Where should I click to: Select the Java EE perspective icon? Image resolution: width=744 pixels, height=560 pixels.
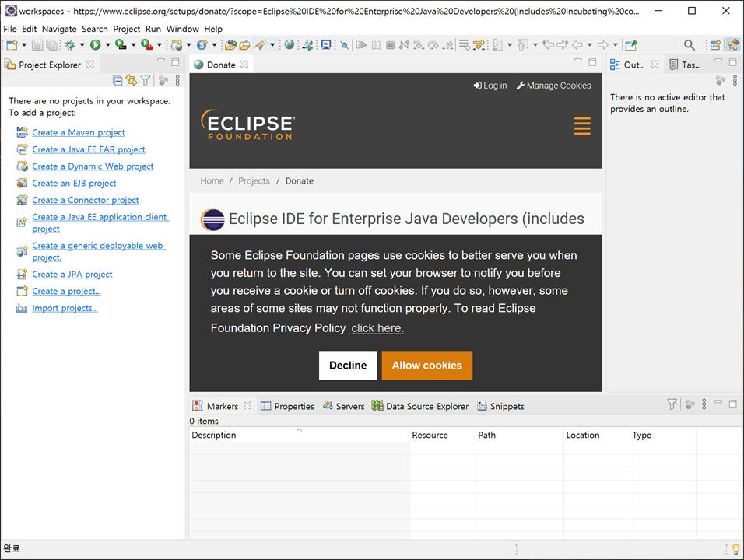(x=733, y=45)
